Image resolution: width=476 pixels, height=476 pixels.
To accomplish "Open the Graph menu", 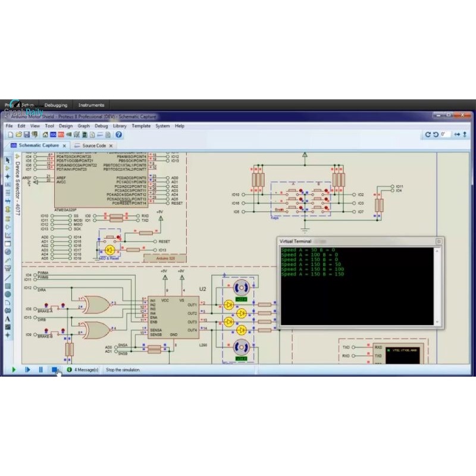I will (x=83, y=126).
